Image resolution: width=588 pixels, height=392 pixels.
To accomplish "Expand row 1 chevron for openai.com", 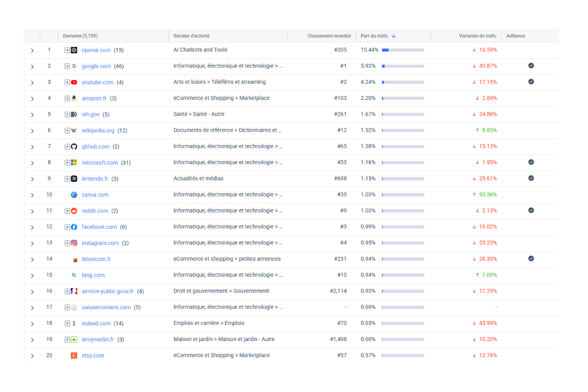I will tap(32, 50).
